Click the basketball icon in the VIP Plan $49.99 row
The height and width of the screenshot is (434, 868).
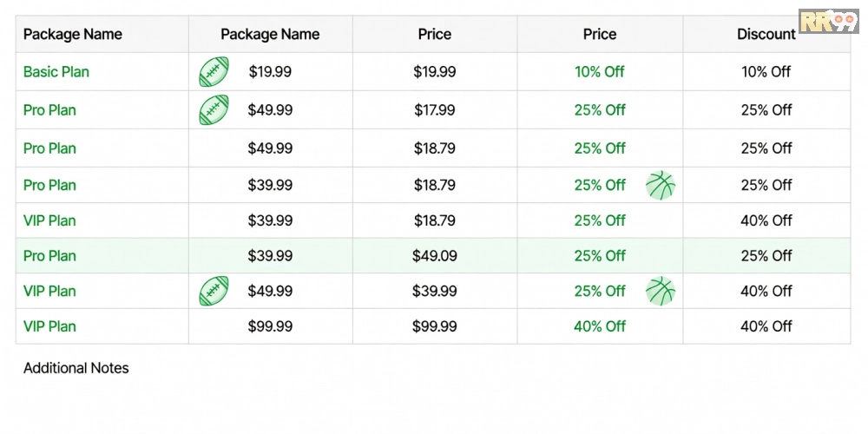661,291
